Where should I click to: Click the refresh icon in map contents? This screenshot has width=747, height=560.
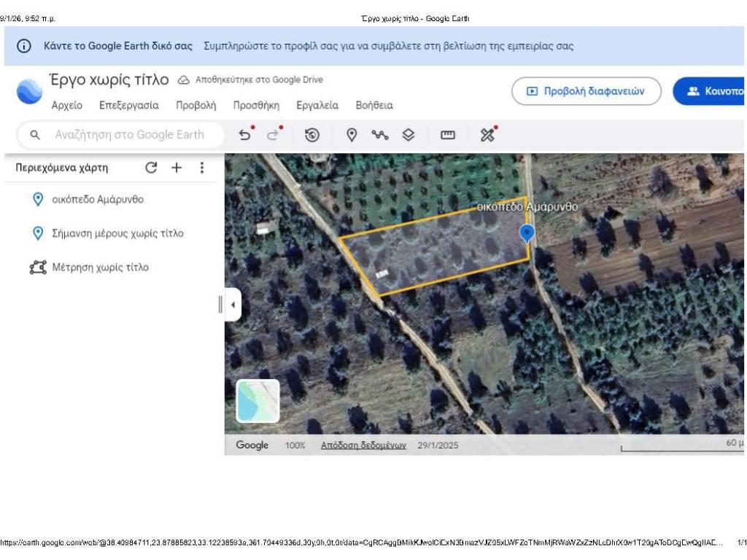(x=151, y=168)
